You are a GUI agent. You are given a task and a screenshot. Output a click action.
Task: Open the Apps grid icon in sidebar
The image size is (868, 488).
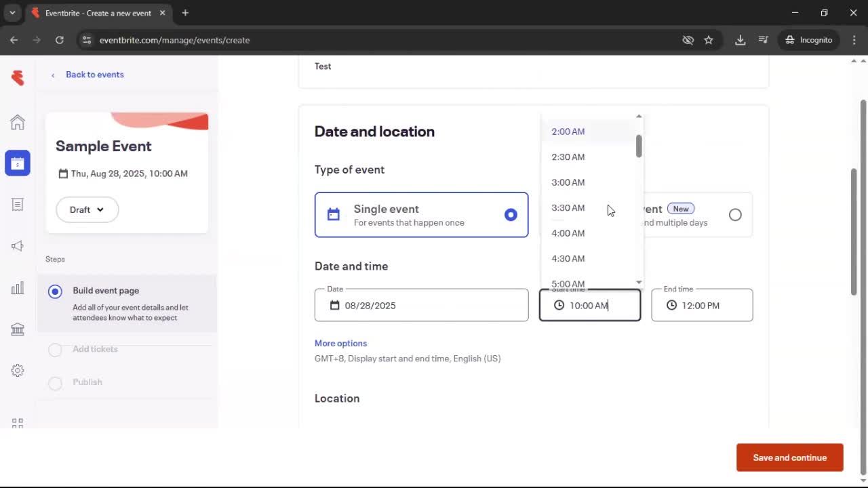pos(18,423)
